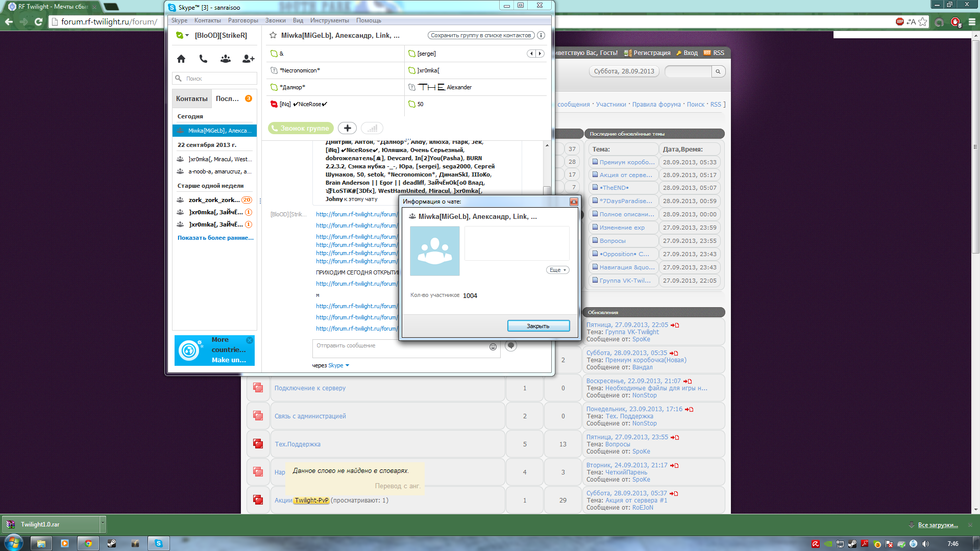Show next participants with the right arrow
The width and height of the screenshot is (980, 551).
tap(540, 53)
